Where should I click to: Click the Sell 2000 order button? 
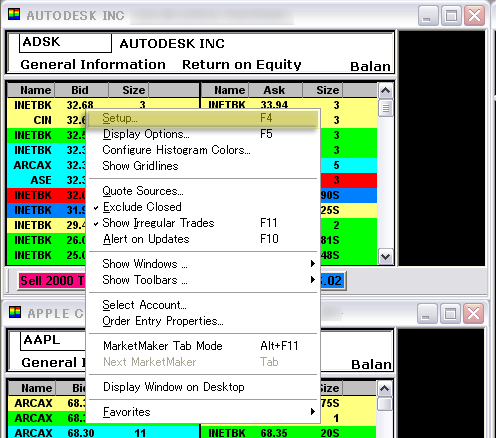[52, 281]
